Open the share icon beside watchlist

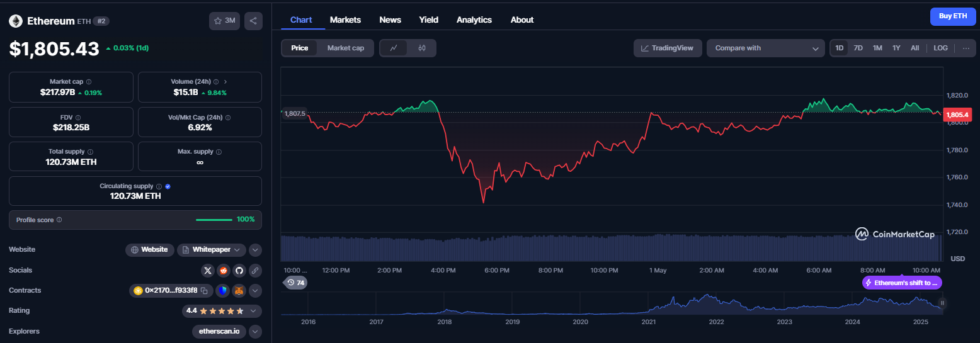pyautogui.click(x=253, y=21)
